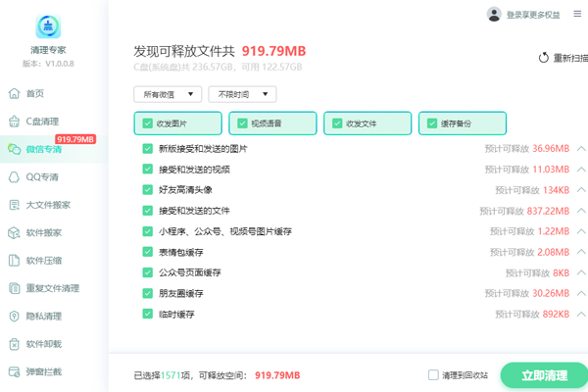Click the 重复文件清理 icon

point(15,288)
